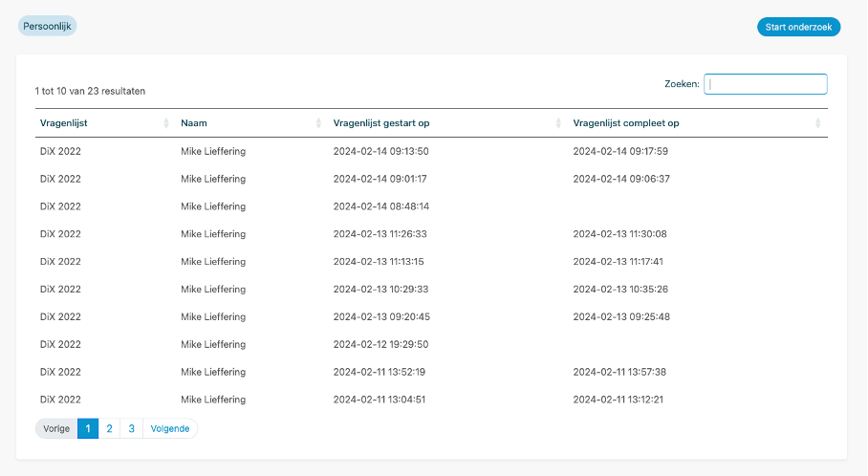Click the Volgende pagination button
868x476 pixels.
pos(170,429)
